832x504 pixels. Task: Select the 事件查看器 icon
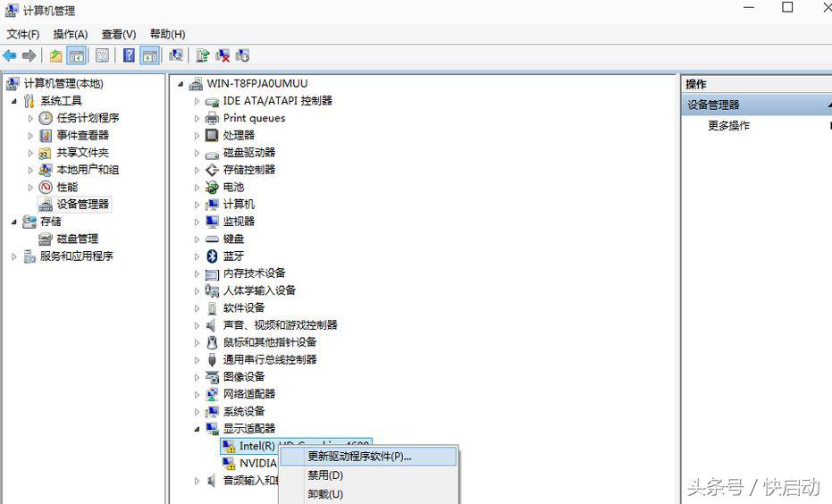coord(46,135)
